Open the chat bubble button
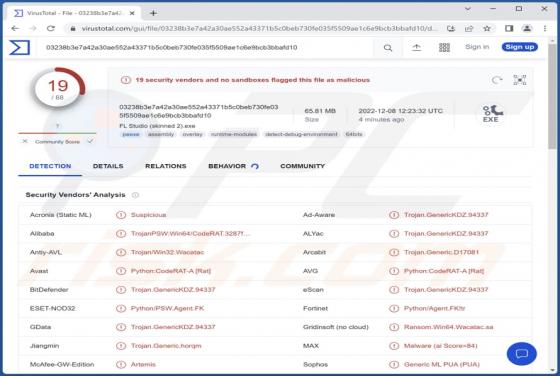560x376 pixels. pyautogui.click(x=521, y=354)
